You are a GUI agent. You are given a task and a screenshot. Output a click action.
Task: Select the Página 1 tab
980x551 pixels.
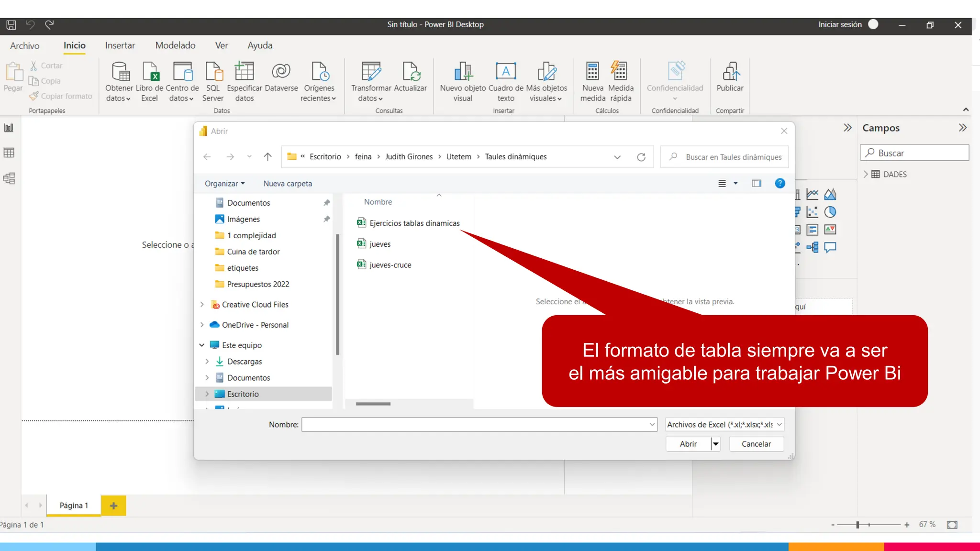click(74, 506)
